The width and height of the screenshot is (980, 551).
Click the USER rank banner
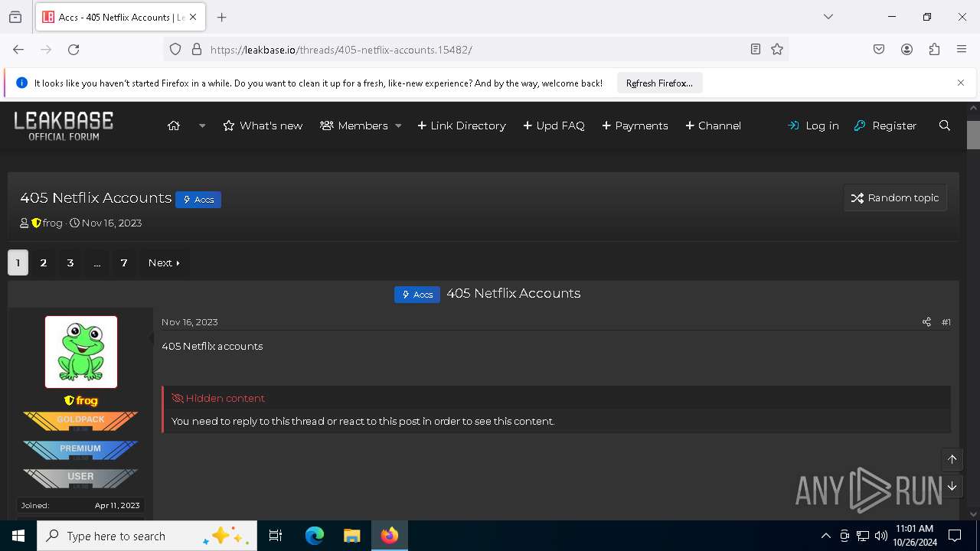(80, 478)
